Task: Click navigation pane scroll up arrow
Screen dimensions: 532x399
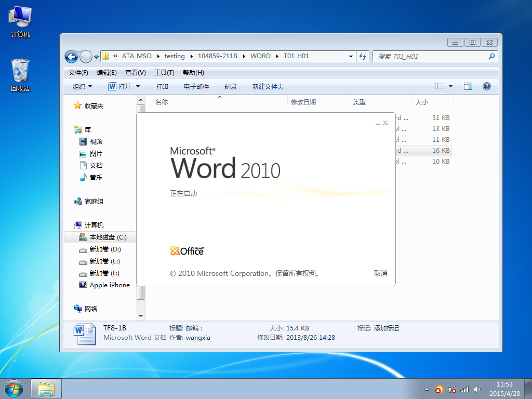Action: (141, 100)
